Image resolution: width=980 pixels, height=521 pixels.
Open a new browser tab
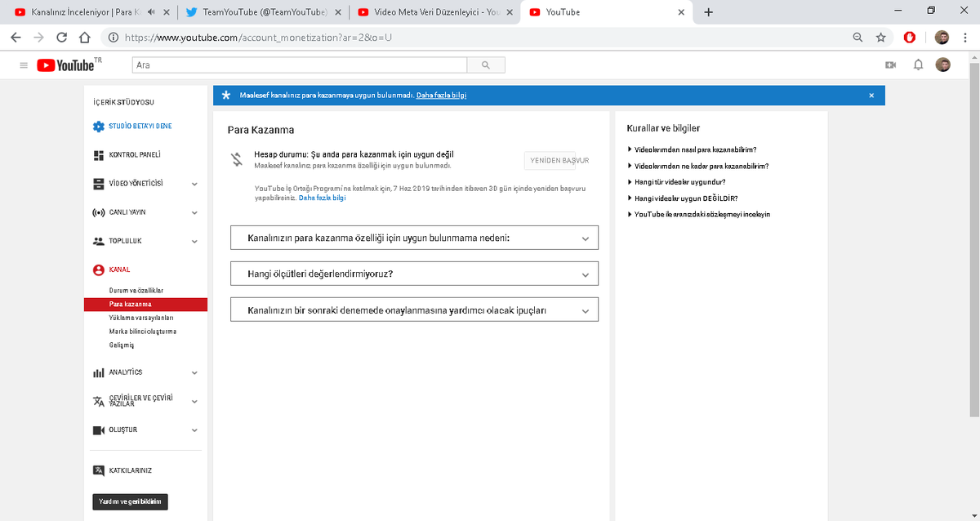[708, 12]
